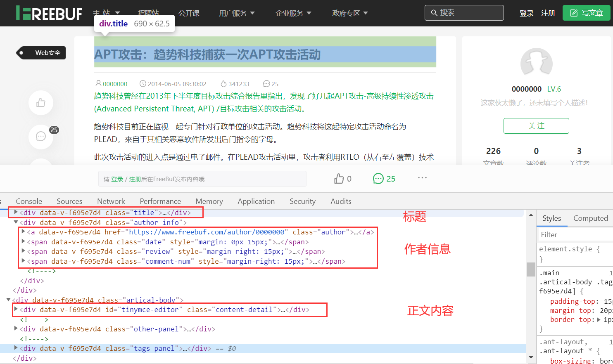Click the 登录 link in header

(x=527, y=13)
